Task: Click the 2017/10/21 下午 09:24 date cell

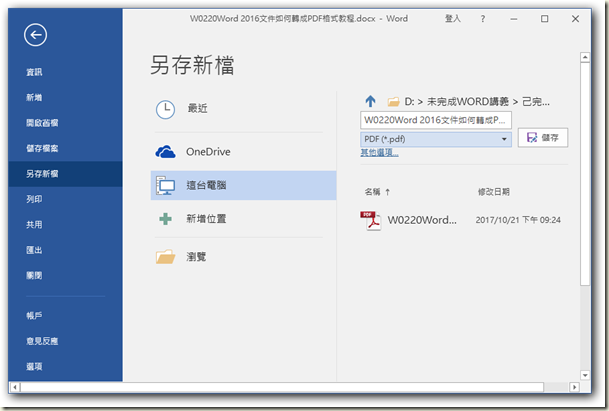Action: 518,220
